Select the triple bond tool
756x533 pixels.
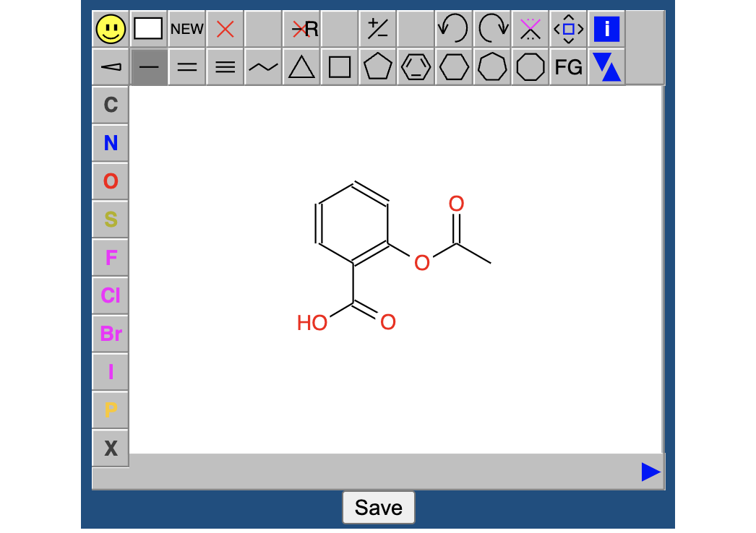(x=225, y=68)
